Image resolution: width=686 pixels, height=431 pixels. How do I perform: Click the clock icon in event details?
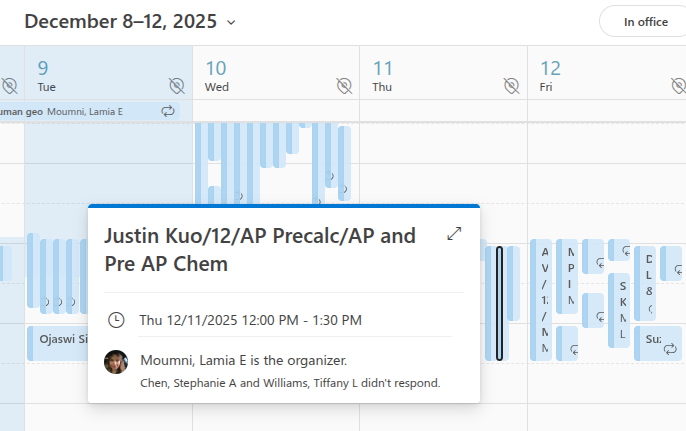[116, 320]
